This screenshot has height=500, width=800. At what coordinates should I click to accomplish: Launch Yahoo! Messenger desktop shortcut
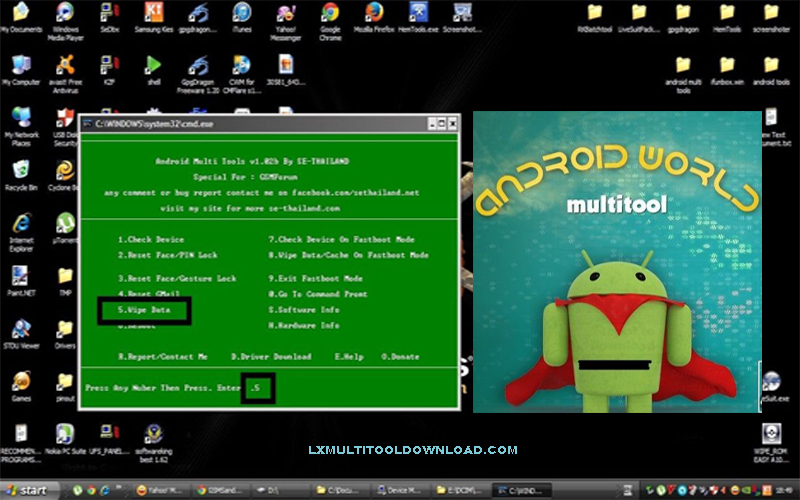(x=286, y=21)
